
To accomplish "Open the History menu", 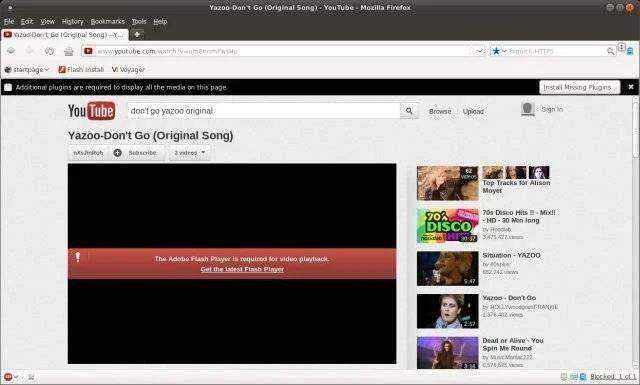I will [x=73, y=21].
